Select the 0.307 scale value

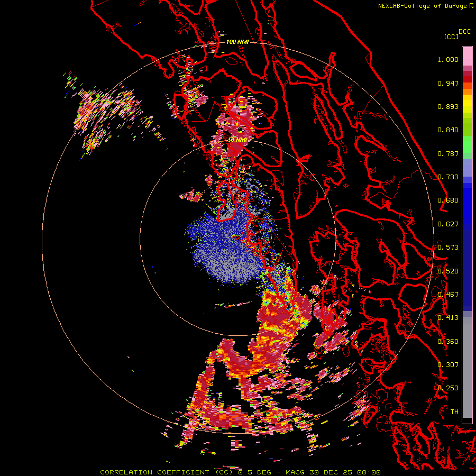(x=448, y=365)
